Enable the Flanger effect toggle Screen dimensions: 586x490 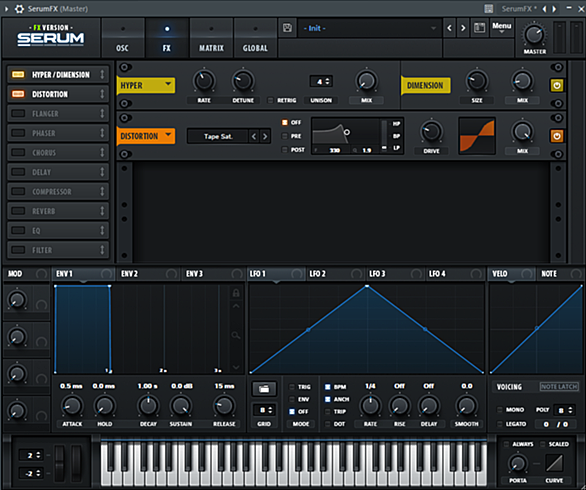(x=18, y=113)
